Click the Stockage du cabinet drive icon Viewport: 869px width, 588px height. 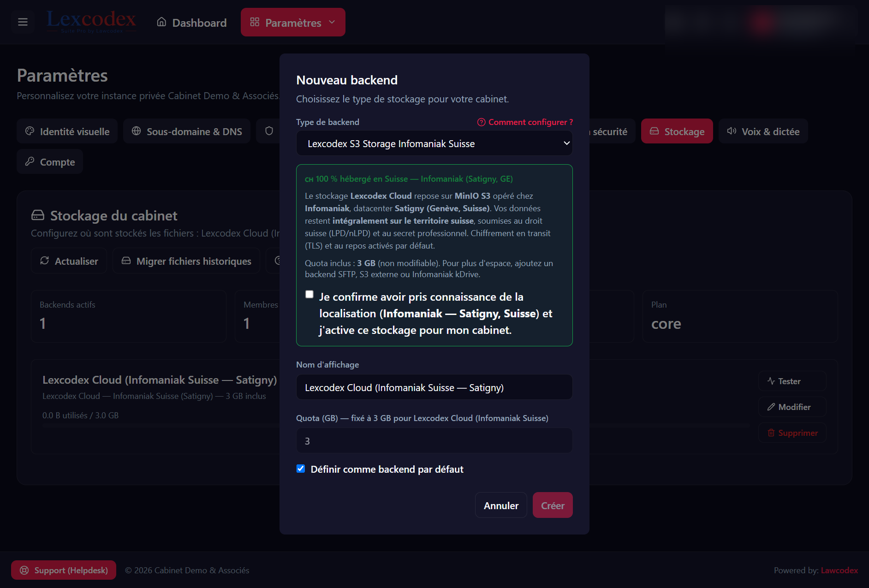coord(38,215)
